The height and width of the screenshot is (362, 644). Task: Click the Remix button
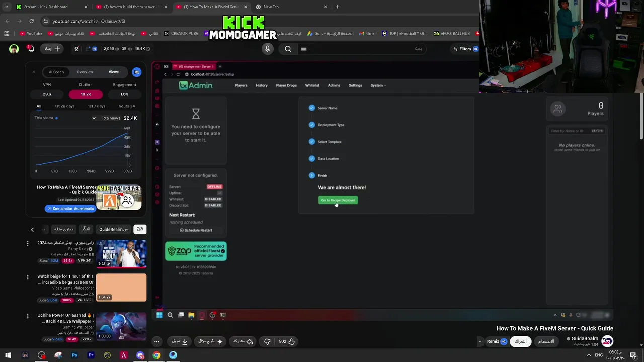pyautogui.click(x=497, y=341)
